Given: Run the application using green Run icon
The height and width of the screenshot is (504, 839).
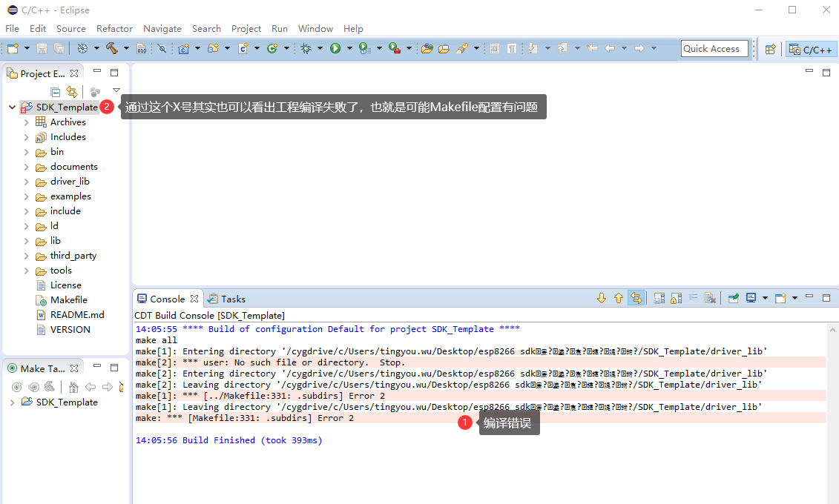Looking at the screenshot, I should (x=334, y=48).
